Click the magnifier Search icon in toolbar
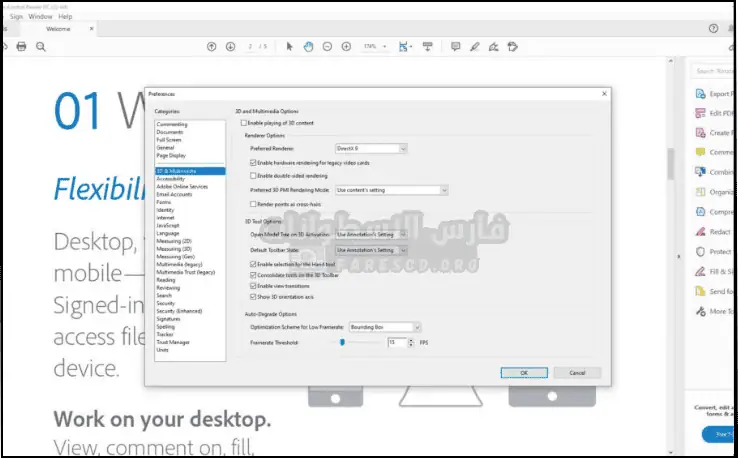 click(x=40, y=47)
